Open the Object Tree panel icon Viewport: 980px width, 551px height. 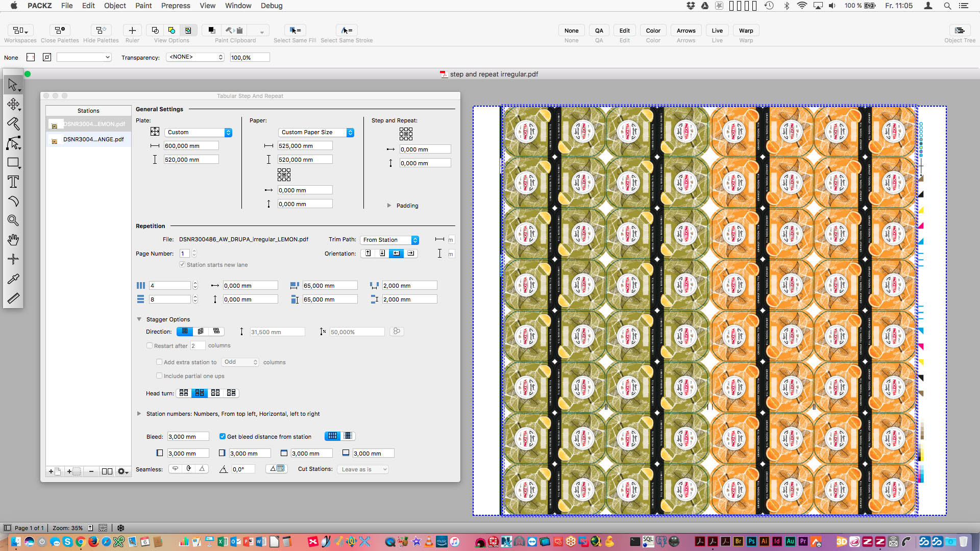tap(960, 31)
